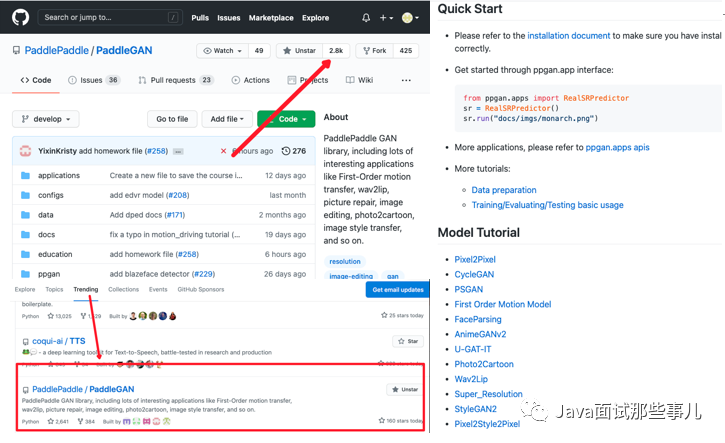Open Marketplace in the top navigation

[271, 18]
